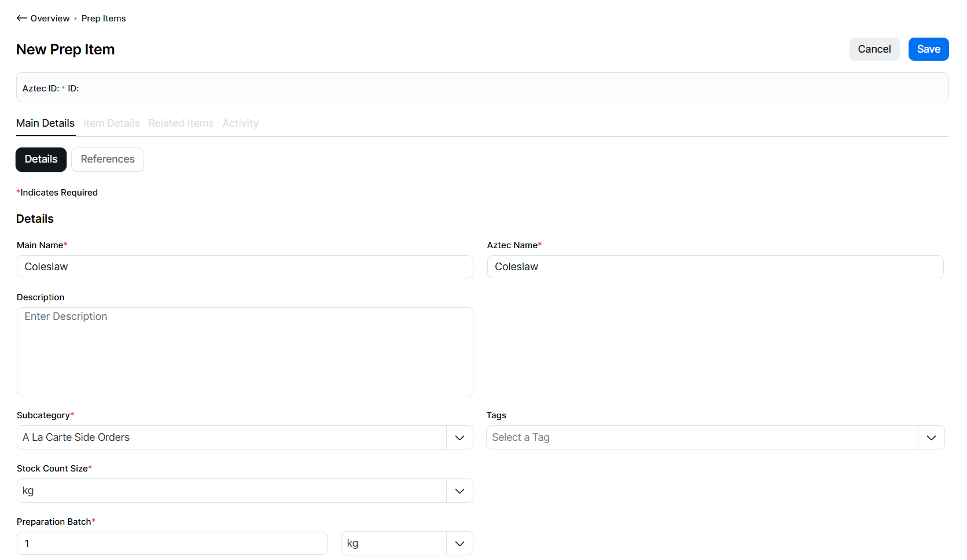Cancel the new prep item
Image resolution: width=967 pixels, height=560 pixels.
[x=874, y=49]
